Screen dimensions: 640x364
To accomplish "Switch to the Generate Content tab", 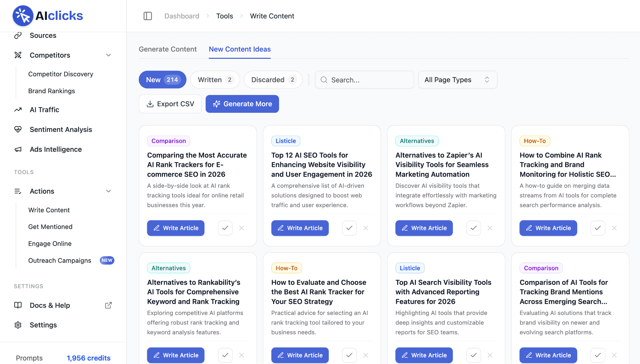I will tap(168, 49).
